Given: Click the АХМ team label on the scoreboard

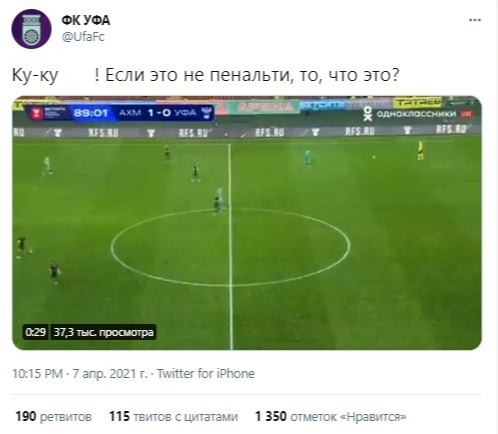Looking at the screenshot, I should pos(130,113).
